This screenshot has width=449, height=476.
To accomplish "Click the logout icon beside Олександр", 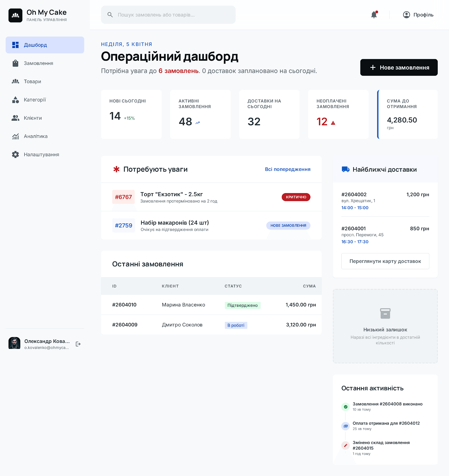I will (78, 344).
